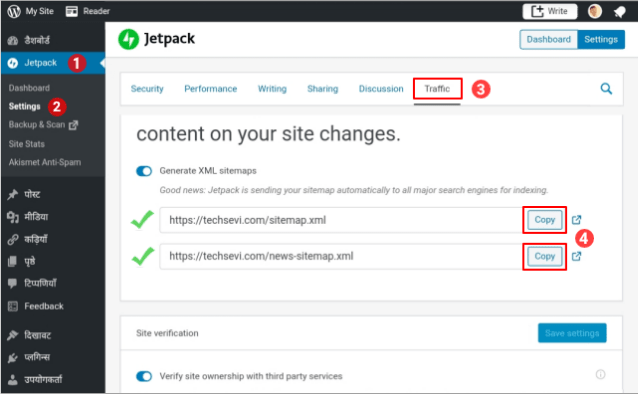Screen dimensions: 638x394
Task: Click the Feedback form icon
Action: click(x=13, y=306)
